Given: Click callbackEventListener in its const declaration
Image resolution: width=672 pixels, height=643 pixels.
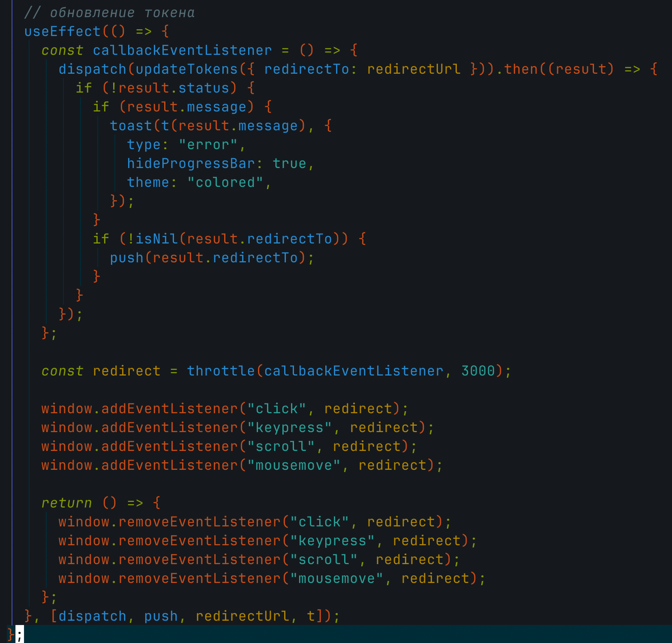Looking at the screenshot, I should tap(183, 50).
